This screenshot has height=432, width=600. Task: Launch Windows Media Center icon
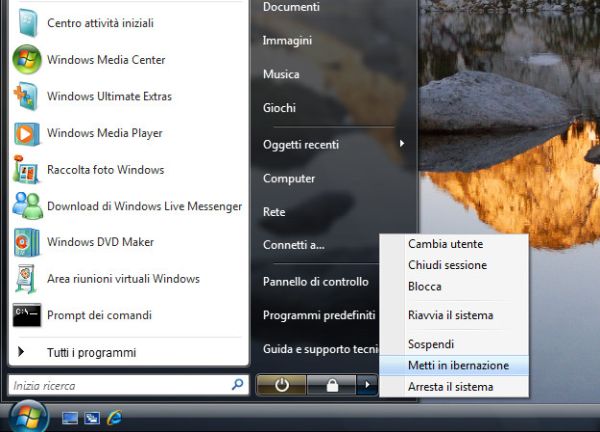click(27, 59)
